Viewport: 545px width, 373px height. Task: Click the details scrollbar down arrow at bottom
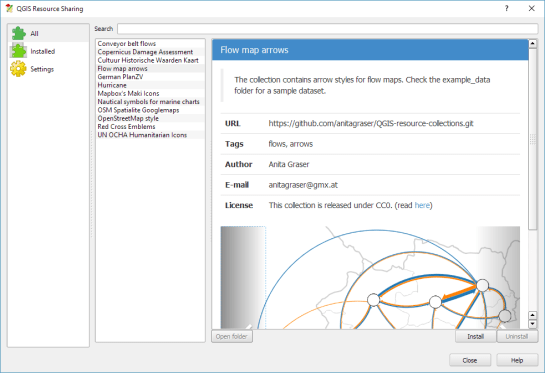(x=532, y=324)
